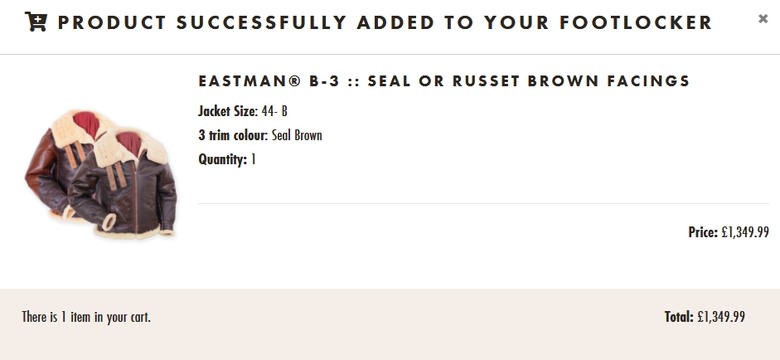Click the 'Seal Brown' colour value

[297, 135]
